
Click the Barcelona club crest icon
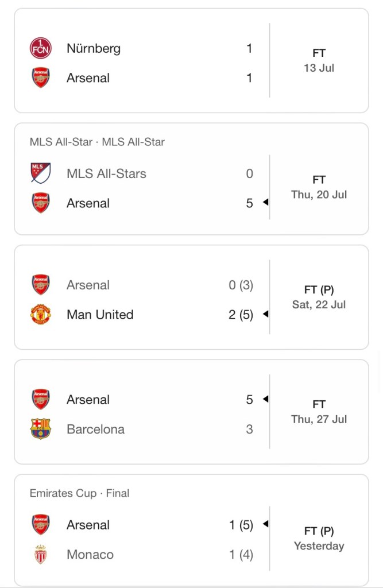[40, 429]
